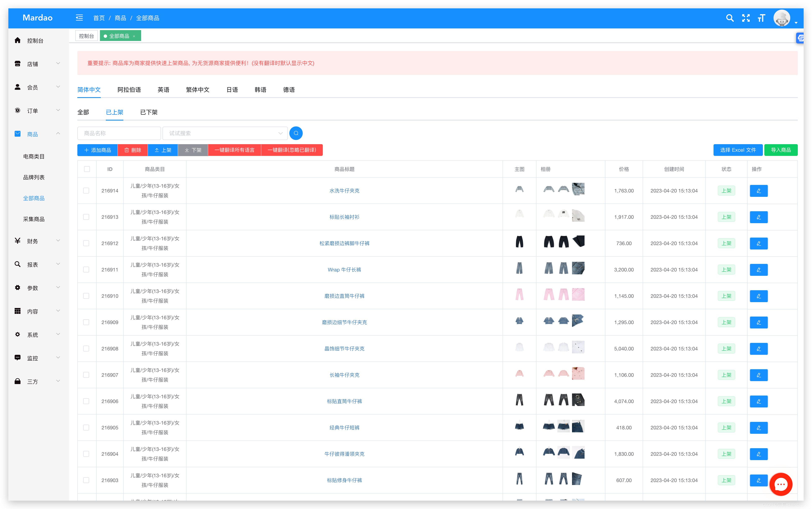Toggle fullscreen mode icon in header
The height and width of the screenshot is (509, 812).
(x=746, y=18)
